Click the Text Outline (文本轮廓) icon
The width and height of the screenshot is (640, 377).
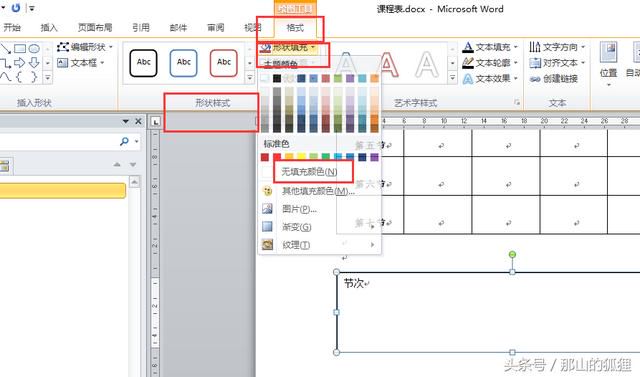pyautogui.click(x=468, y=62)
